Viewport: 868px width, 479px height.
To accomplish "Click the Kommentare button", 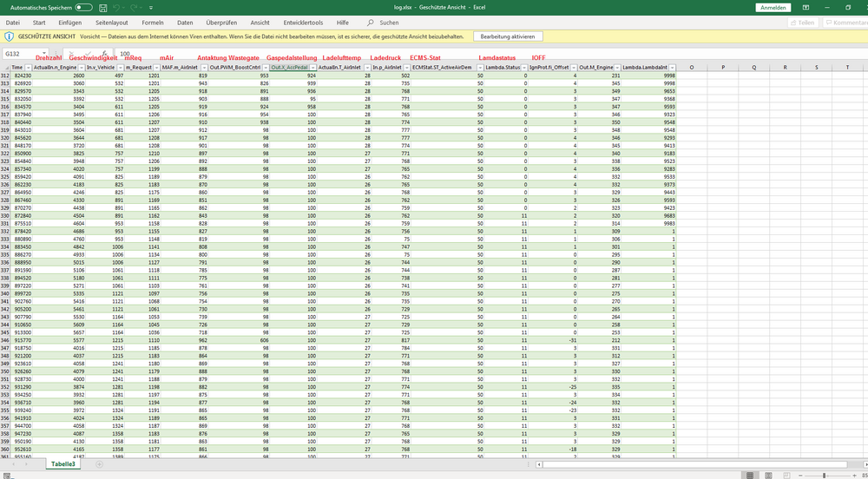I will click(x=845, y=23).
